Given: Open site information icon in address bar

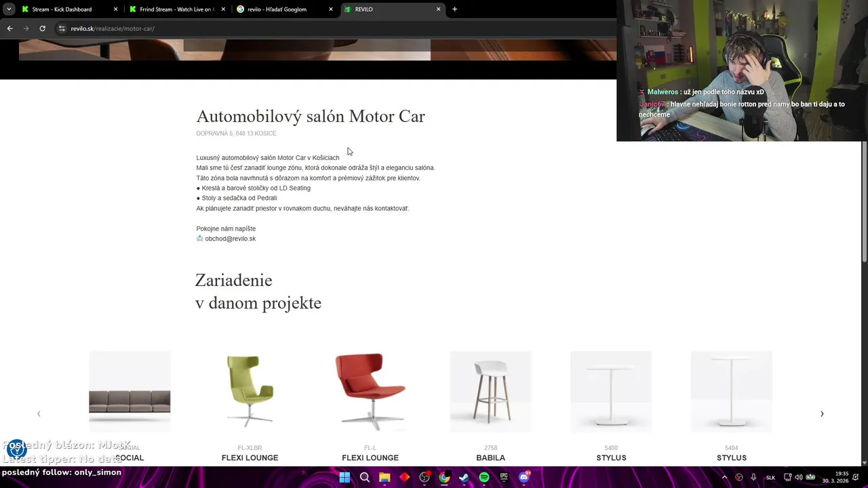Looking at the screenshot, I should click(x=62, y=28).
